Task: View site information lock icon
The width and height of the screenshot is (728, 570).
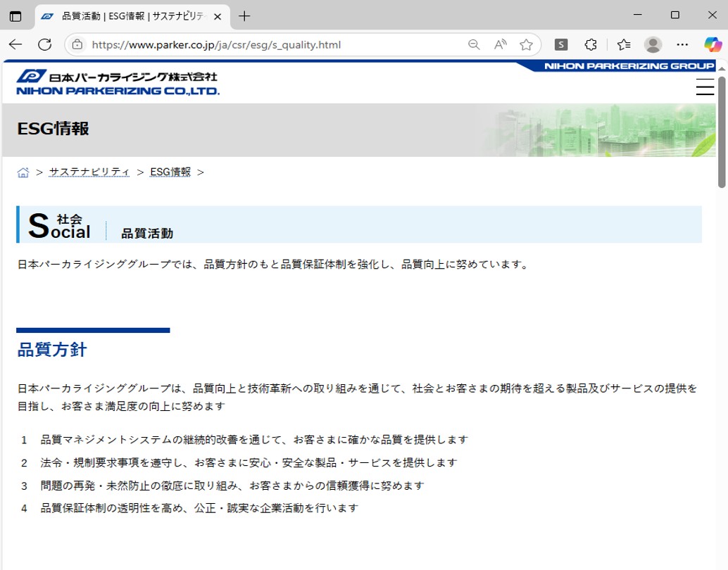Action: (77, 44)
